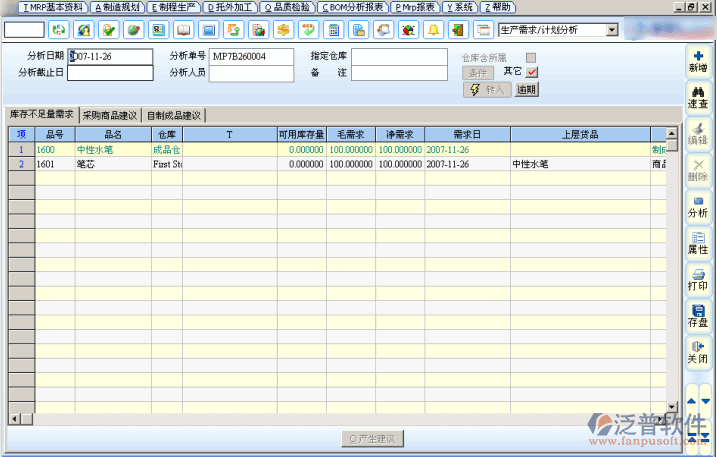Toggle the 其它 checkbox
The width and height of the screenshot is (717, 457).
click(532, 72)
